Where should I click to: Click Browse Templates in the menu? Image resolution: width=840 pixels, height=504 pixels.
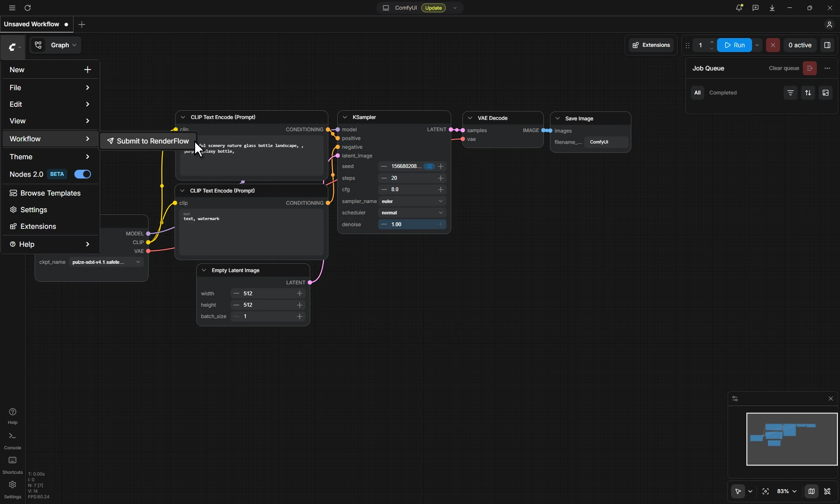point(49,193)
